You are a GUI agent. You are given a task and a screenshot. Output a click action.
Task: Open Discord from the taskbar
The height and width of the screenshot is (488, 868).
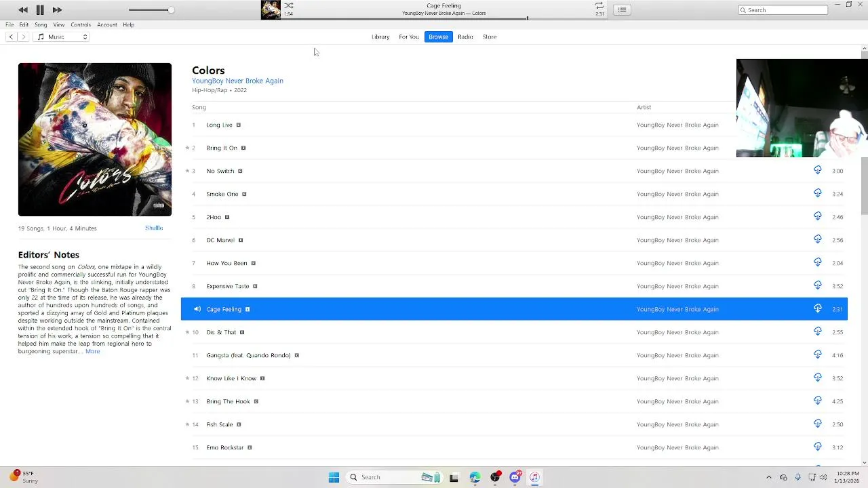[515, 477]
